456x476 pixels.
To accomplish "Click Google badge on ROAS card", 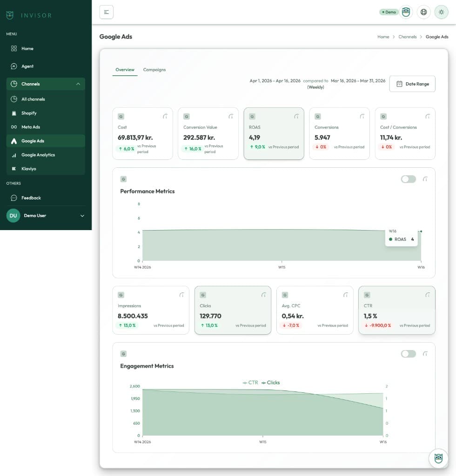I will coord(252,116).
